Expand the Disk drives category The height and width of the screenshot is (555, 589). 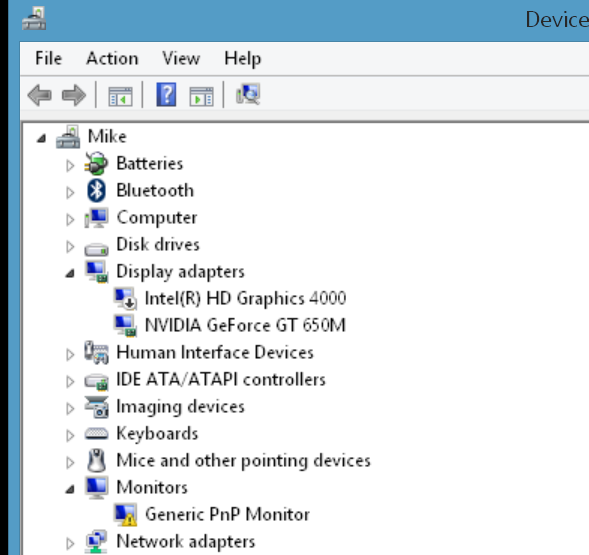[x=70, y=246]
